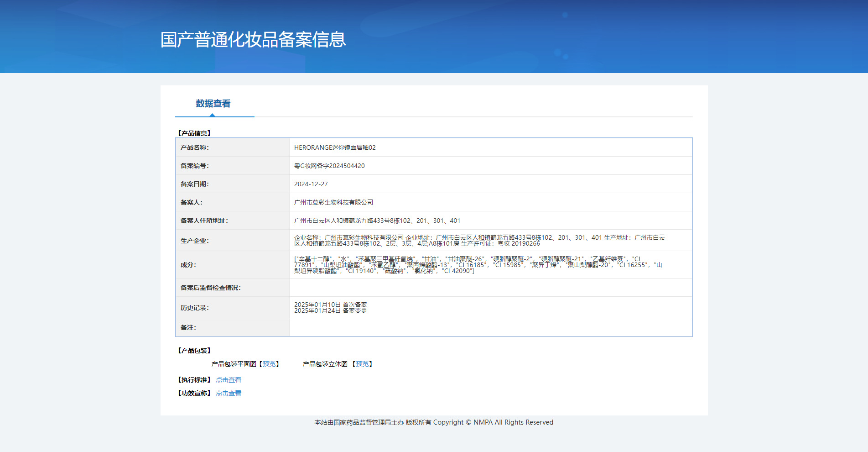Click the registrant address value text

[377, 221]
